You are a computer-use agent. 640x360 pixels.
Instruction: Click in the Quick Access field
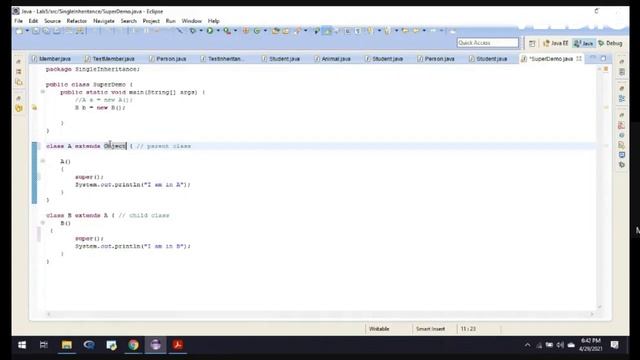pyautogui.click(x=487, y=42)
